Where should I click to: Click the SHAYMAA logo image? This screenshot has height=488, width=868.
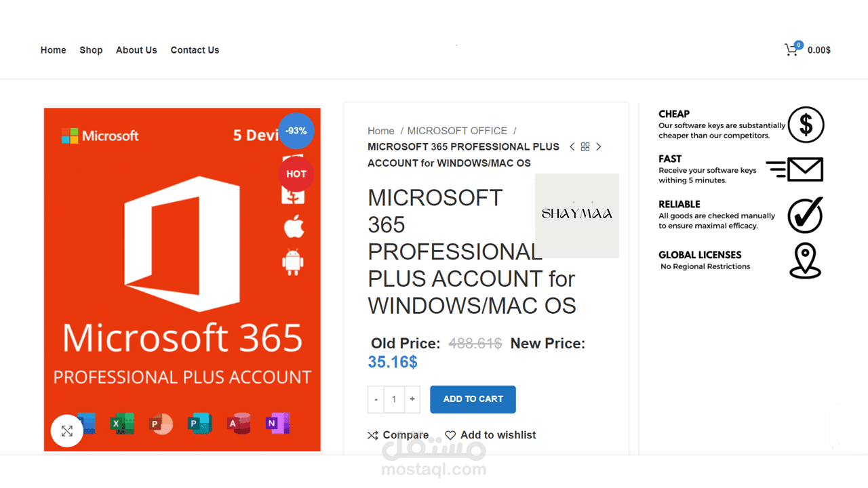pos(577,216)
